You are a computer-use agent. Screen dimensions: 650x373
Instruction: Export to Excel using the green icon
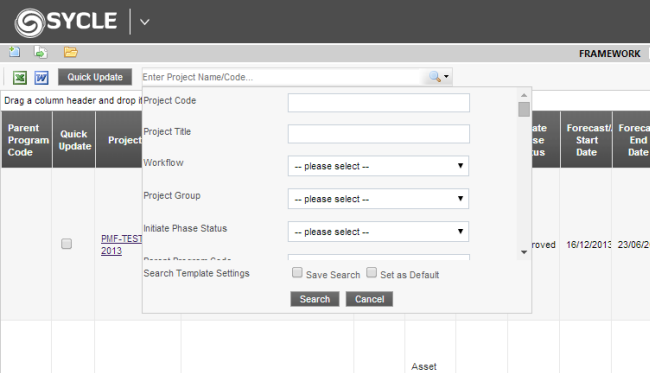tap(20, 78)
